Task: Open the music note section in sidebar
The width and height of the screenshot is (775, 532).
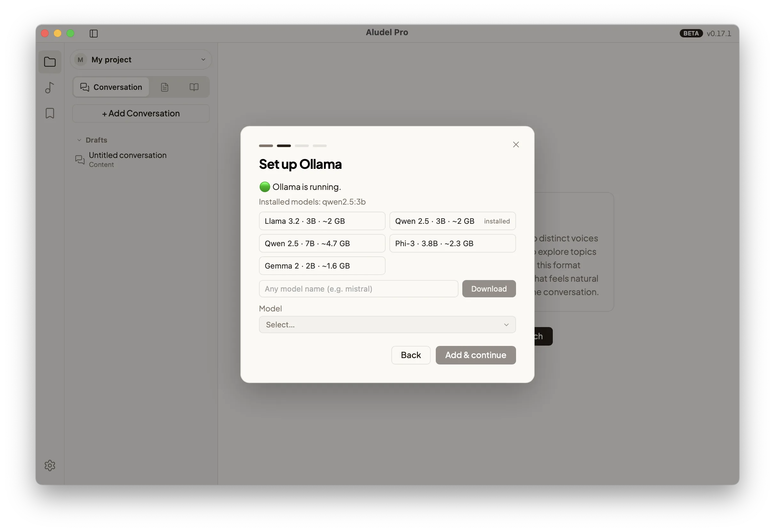Action: 50,87
